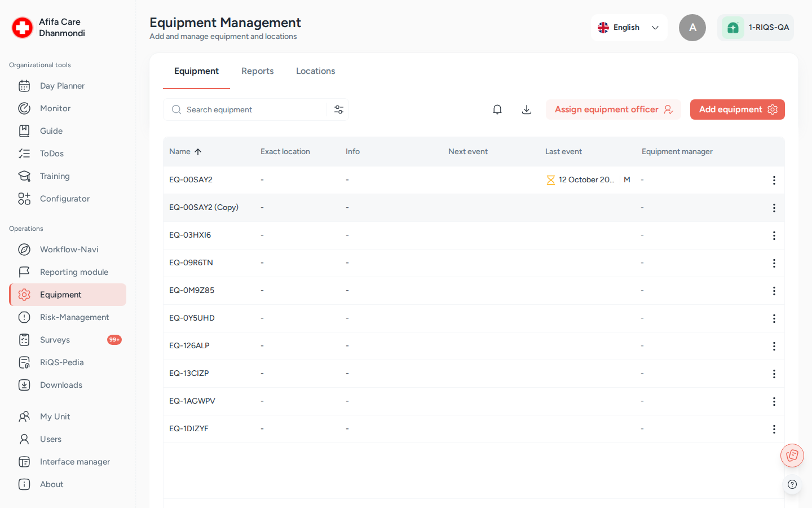812x508 pixels.
Task: Click the help question mark icon
Action: point(792,484)
